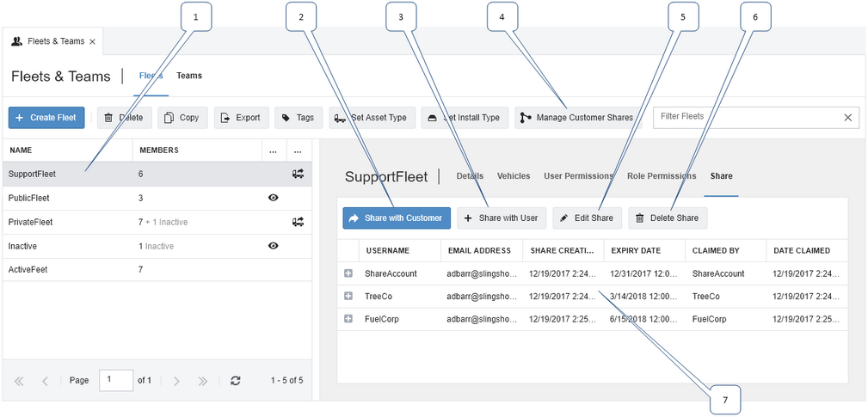Go to the last page of fleets
The height and width of the screenshot is (417, 868).
click(203, 381)
